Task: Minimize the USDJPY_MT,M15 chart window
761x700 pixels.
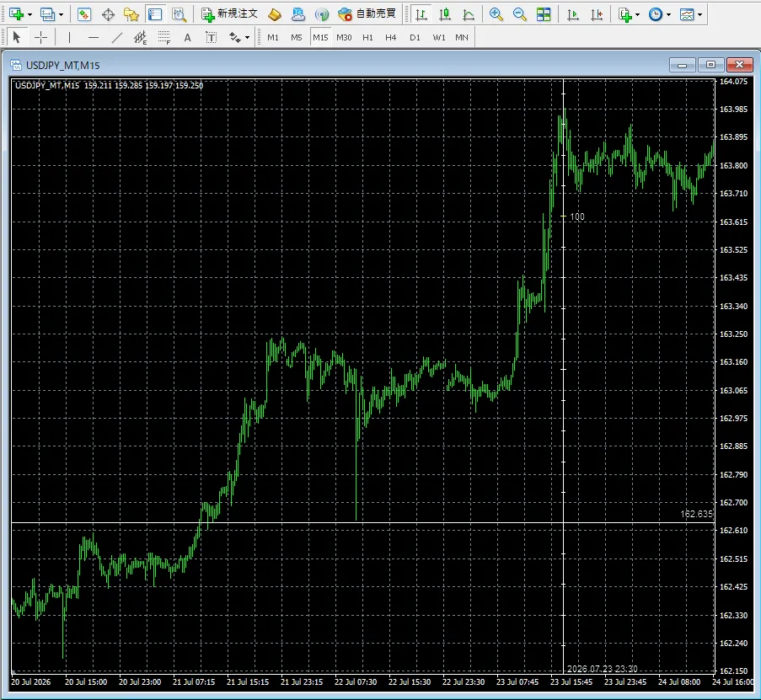Action: [683, 65]
